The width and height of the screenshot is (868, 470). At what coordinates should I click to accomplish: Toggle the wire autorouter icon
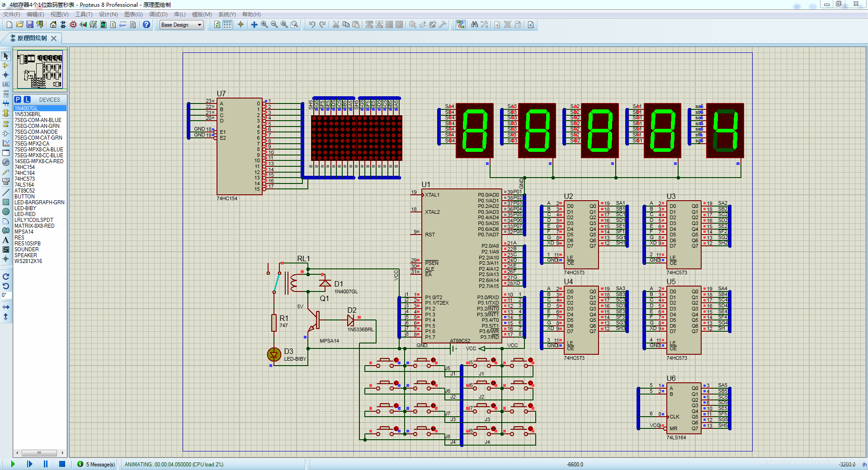click(461, 24)
